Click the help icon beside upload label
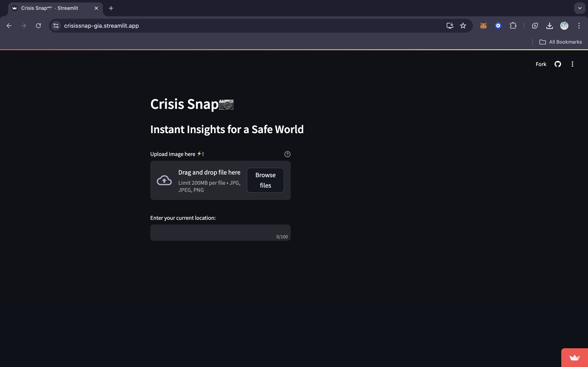588x367 pixels. coord(287,154)
